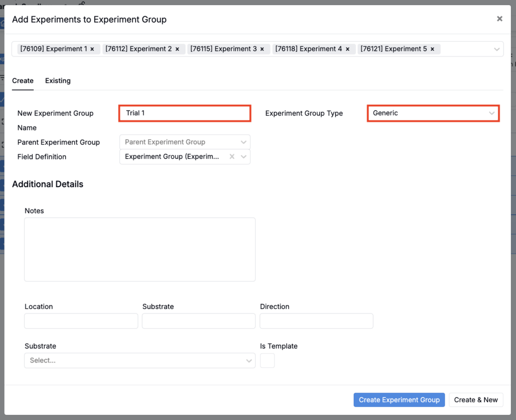Close the Add Experiments dialog
This screenshot has height=420, width=516.
tap(499, 19)
